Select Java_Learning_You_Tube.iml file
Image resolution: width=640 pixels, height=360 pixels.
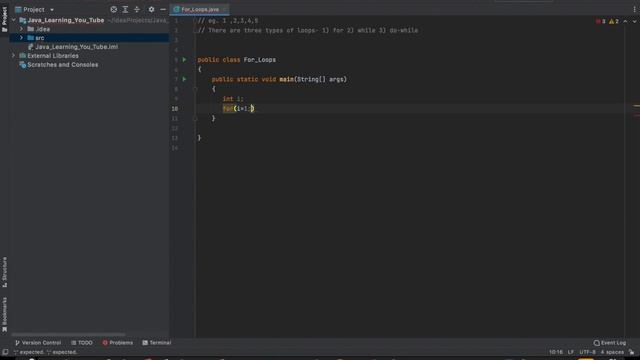(x=76, y=47)
